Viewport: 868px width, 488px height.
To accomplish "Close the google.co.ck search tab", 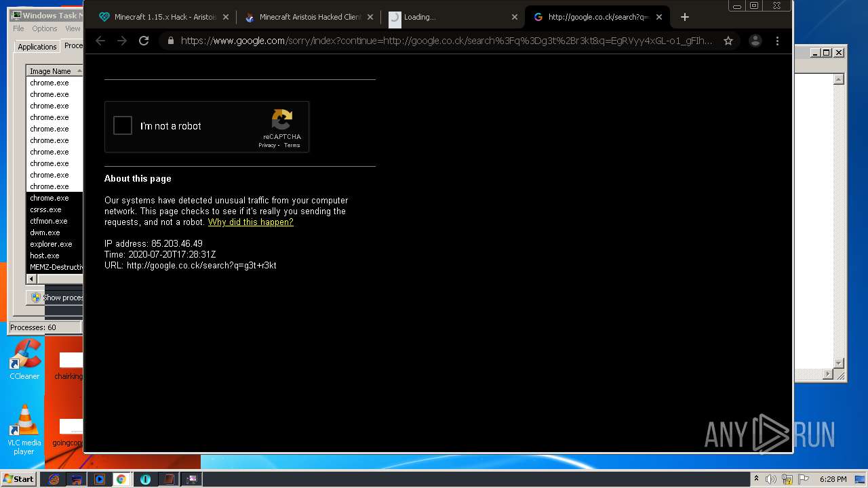I will (658, 17).
